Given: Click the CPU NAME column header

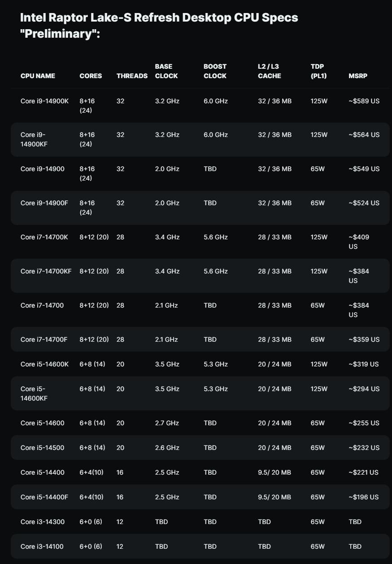Looking at the screenshot, I should click(x=38, y=76).
